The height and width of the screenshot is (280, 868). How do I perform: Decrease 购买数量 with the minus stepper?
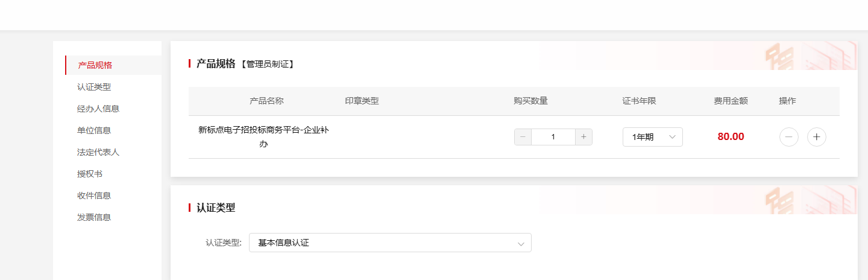pos(523,137)
